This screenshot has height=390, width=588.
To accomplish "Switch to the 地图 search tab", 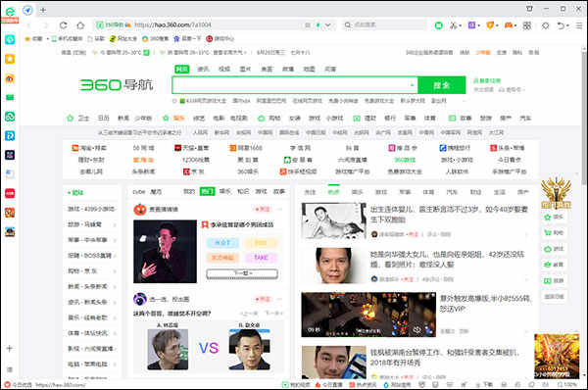I will [x=309, y=69].
